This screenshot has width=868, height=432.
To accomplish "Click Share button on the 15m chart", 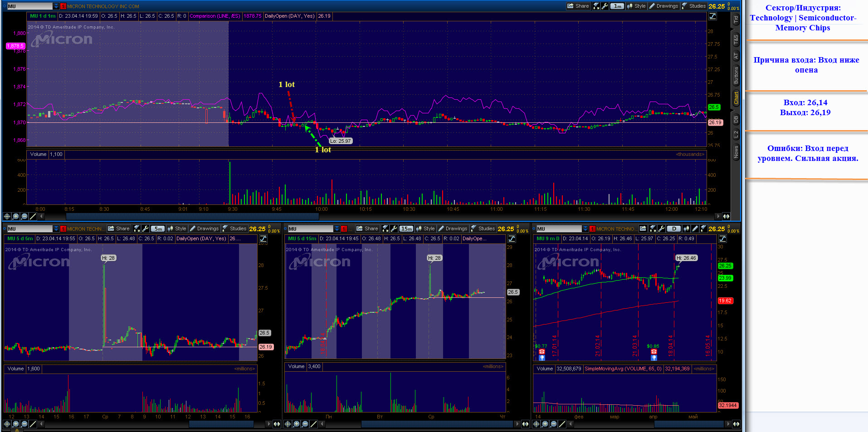I will (x=367, y=228).
